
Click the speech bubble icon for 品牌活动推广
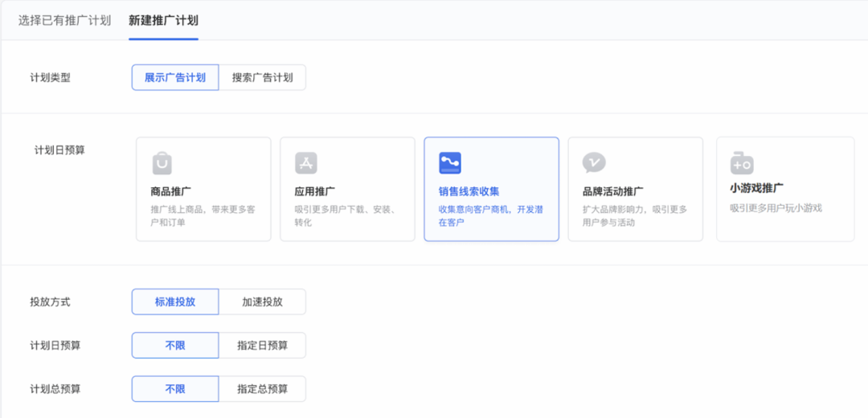click(x=594, y=163)
